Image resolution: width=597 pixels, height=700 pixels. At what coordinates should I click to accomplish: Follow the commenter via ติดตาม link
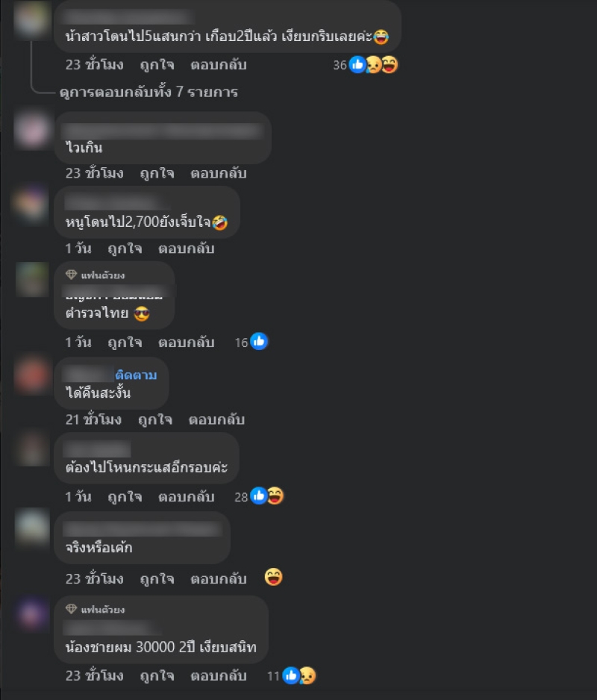tap(136, 375)
